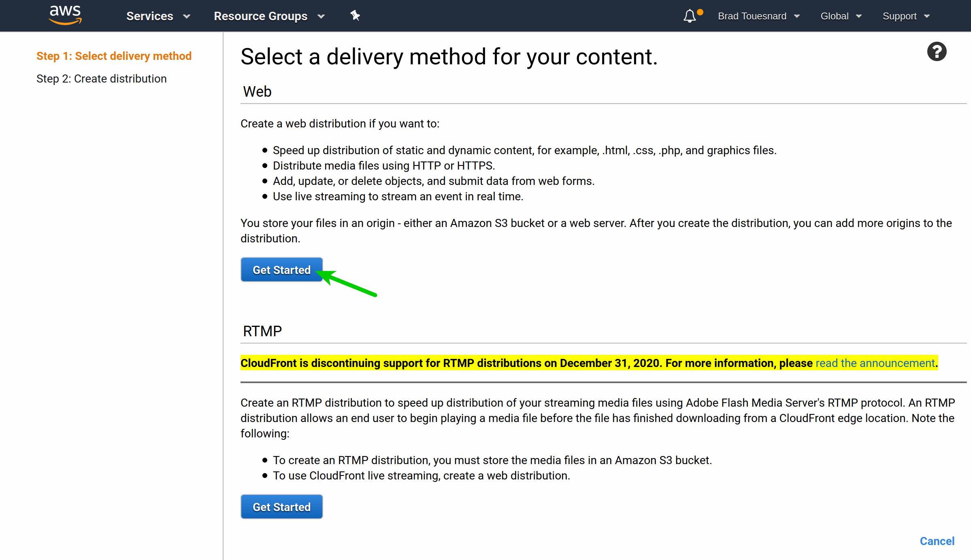Select Step 1: Select delivery method
The image size is (971, 560).
point(114,56)
